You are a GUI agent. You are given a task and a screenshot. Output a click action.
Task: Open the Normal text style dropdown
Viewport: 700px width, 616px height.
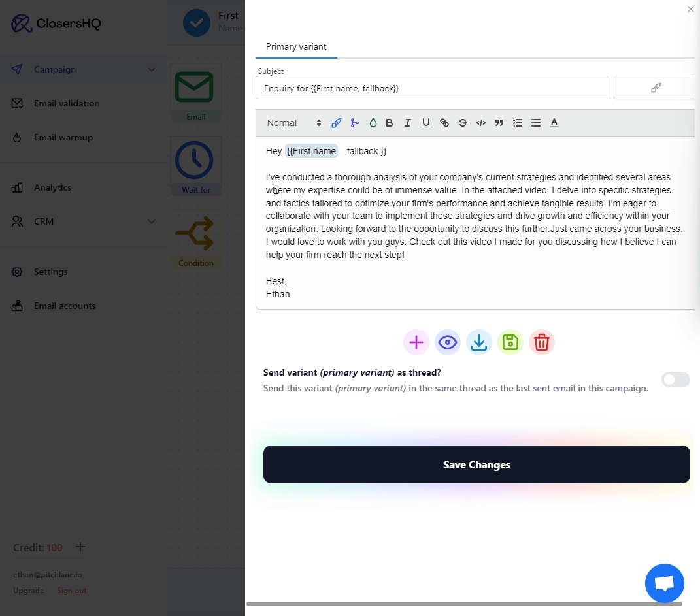point(293,123)
